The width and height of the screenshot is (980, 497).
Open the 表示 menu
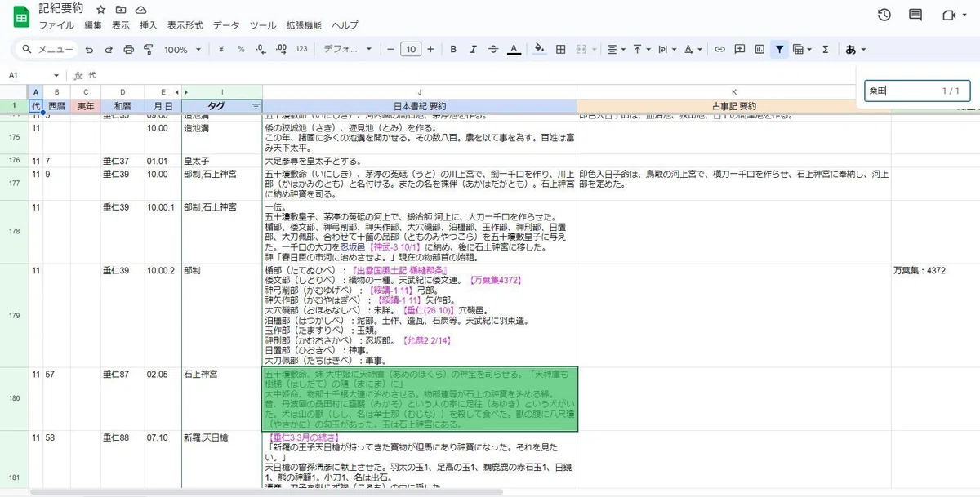[x=121, y=25]
